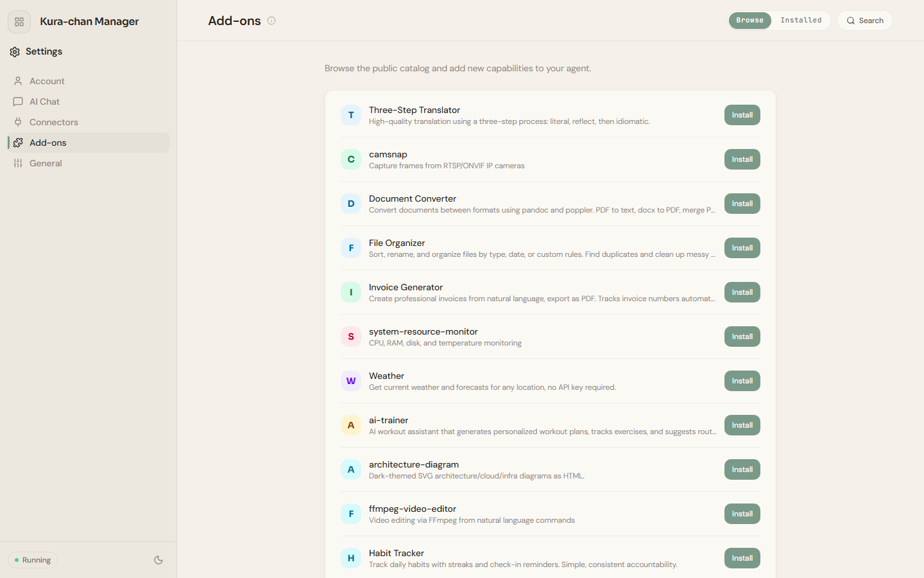Install Document Converter
Screen dimensions: 924x578
[x=742, y=204]
